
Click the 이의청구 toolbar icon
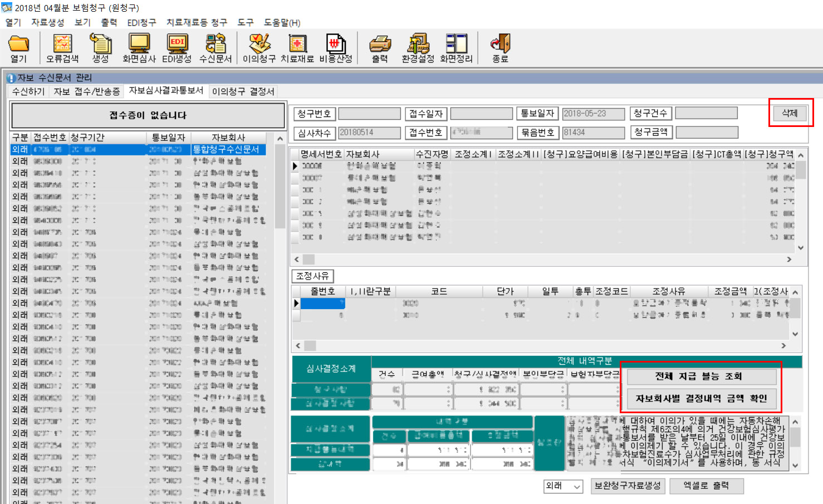pyautogui.click(x=259, y=45)
